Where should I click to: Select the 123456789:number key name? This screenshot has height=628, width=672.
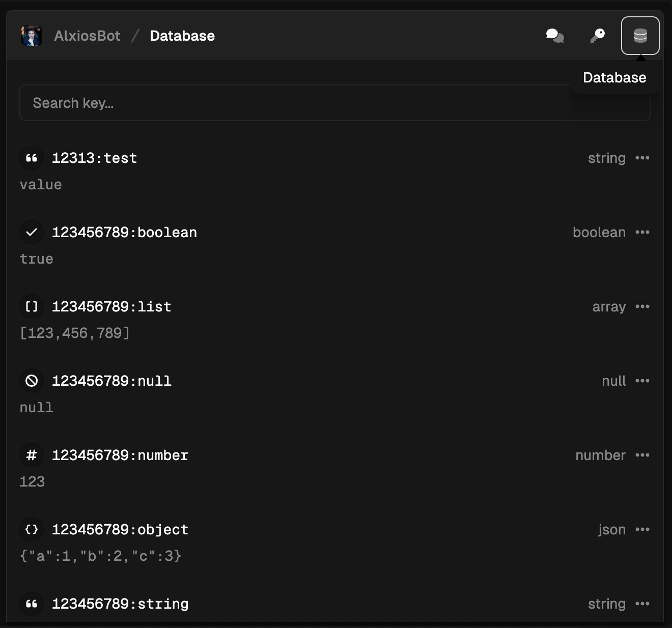pyautogui.click(x=120, y=455)
